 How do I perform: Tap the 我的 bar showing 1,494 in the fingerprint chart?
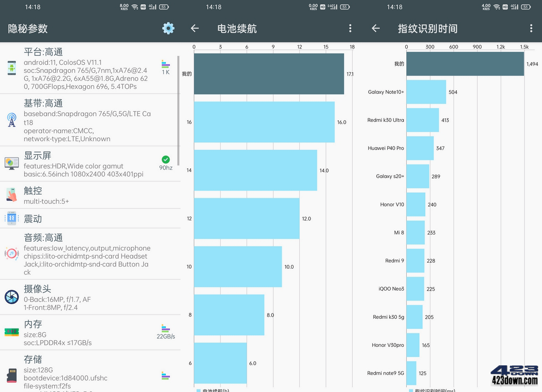pyautogui.click(x=464, y=64)
